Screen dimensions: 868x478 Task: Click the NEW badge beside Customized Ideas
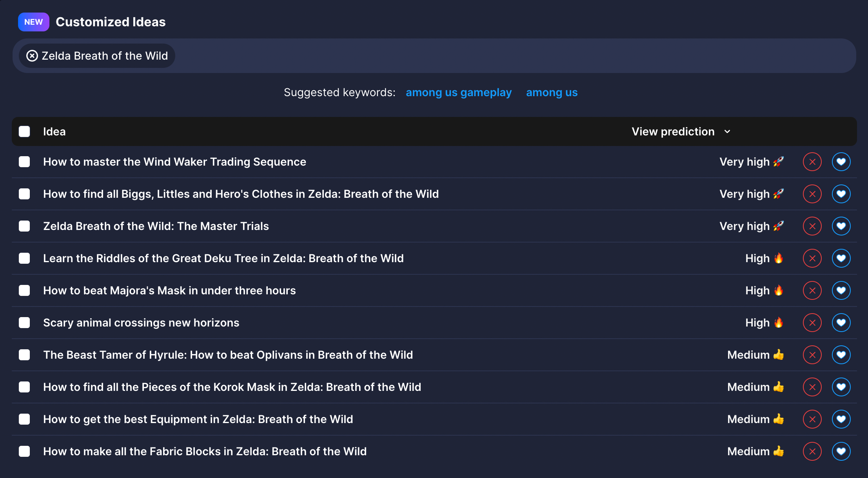point(34,22)
